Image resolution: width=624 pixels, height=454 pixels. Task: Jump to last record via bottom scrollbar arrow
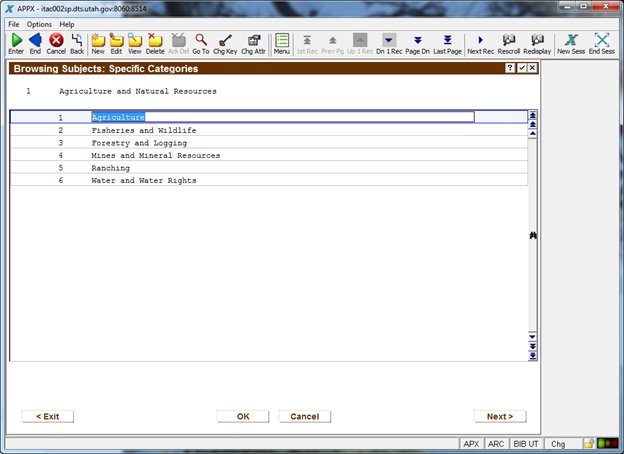(532, 356)
